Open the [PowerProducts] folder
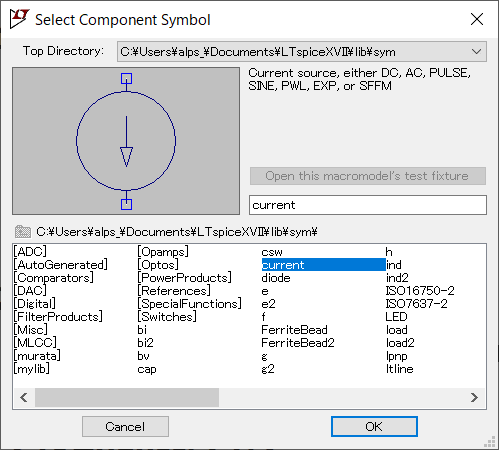Viewport: 499px width, 450px height. pos(184,278)
